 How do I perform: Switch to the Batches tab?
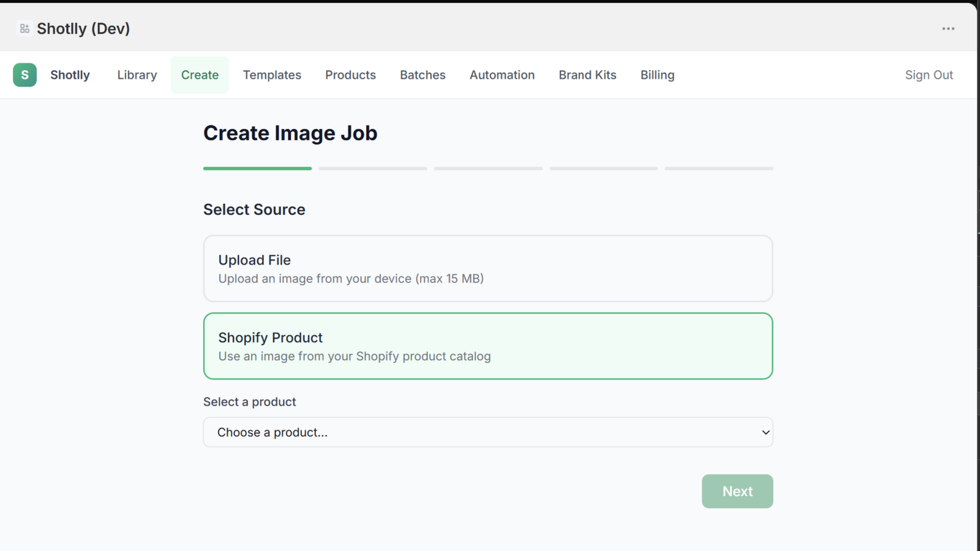pos(423,75)
